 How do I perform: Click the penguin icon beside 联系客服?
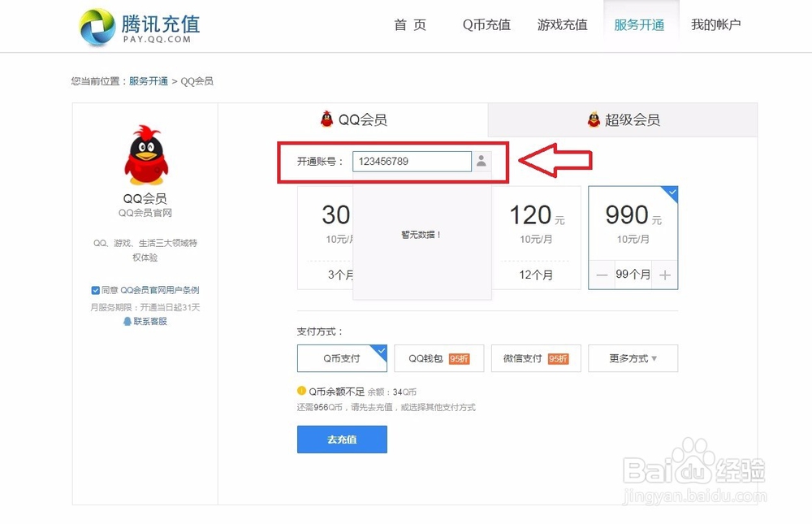coord(129,321)
